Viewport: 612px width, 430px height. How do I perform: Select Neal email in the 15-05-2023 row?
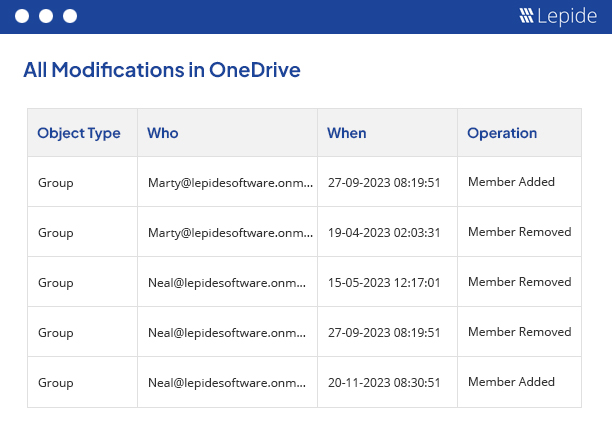(227, 283)
